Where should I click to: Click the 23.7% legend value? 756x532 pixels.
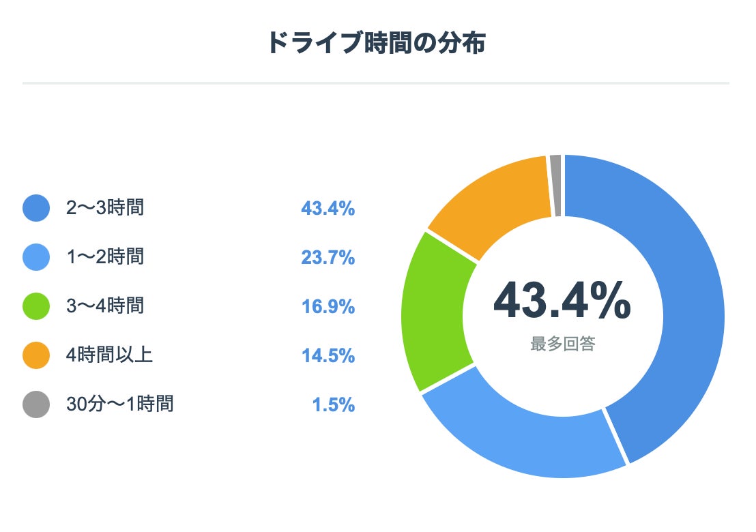pos(328,257)
